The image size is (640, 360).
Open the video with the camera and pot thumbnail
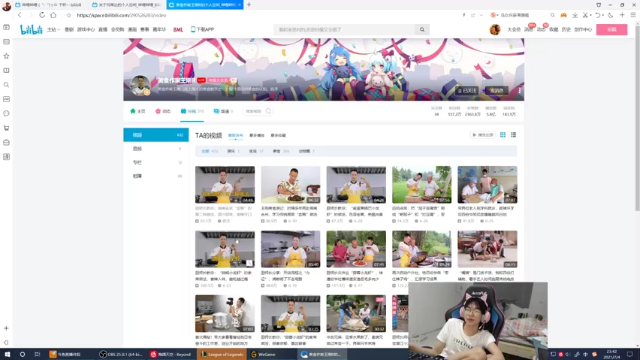[x=225, y=313]
